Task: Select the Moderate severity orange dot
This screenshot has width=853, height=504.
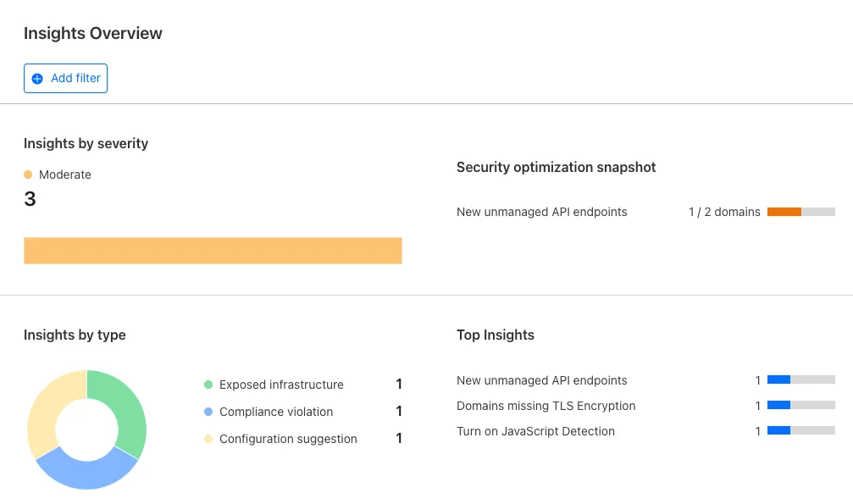Action: pos(28,174)
